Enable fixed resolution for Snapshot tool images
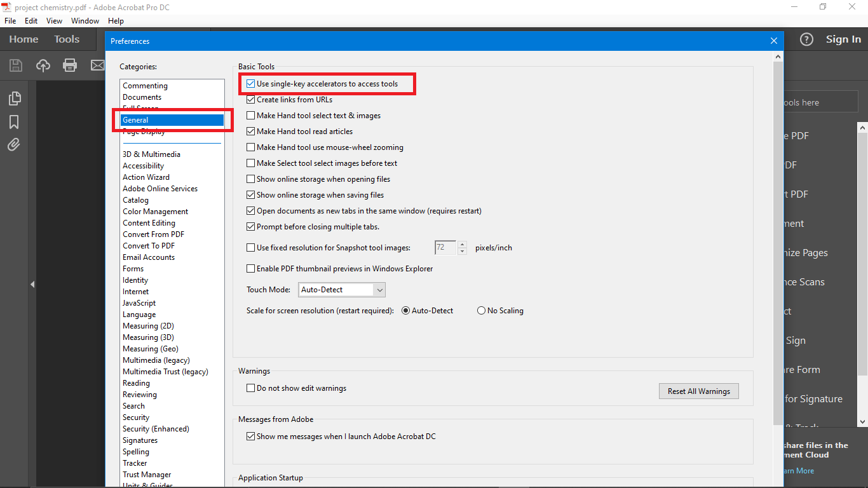 [x=250, y=248]
